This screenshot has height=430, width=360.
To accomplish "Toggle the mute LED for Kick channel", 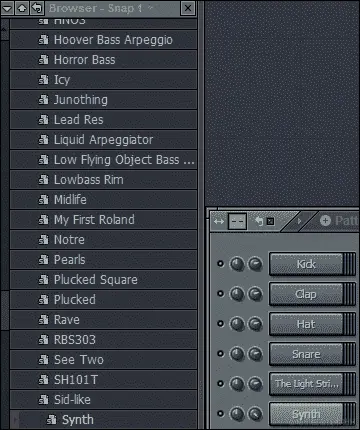I will click(x=220, y=264).
